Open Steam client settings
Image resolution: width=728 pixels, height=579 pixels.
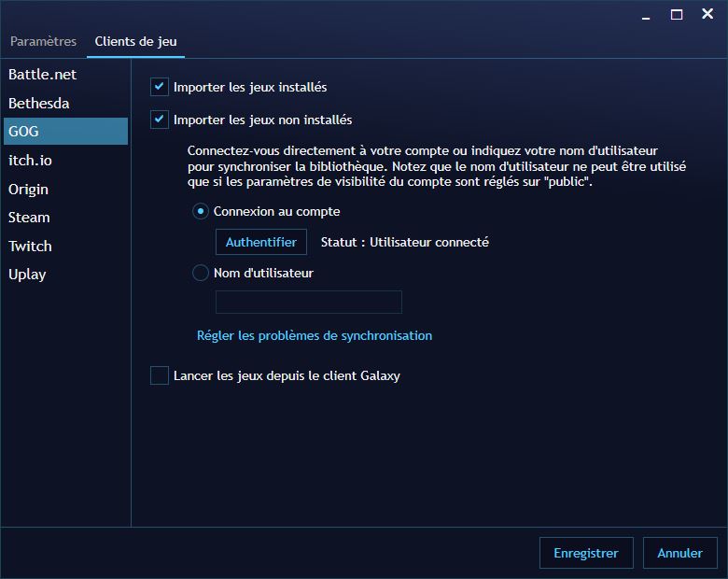pyautogui.click(x=65, y=218)
